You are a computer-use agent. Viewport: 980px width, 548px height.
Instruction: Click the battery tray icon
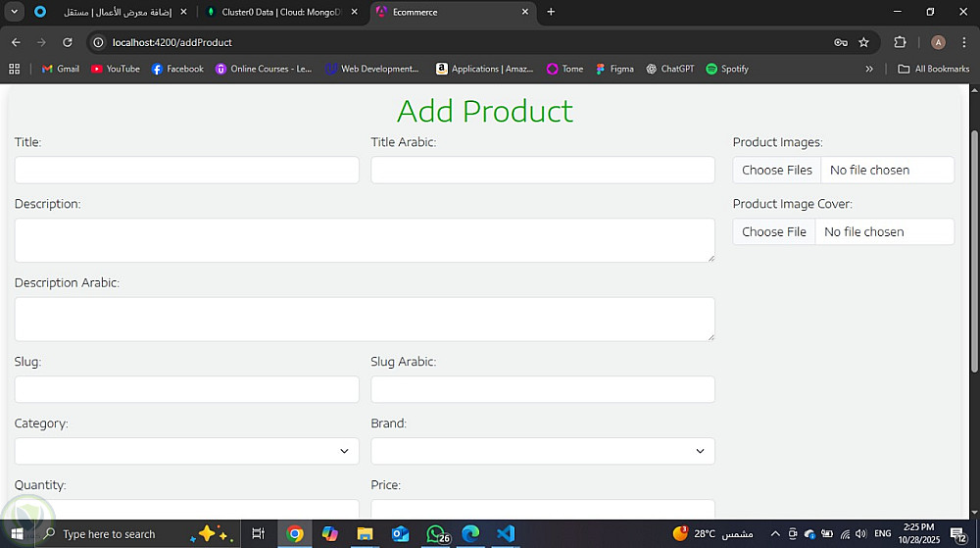click(827, 533)
